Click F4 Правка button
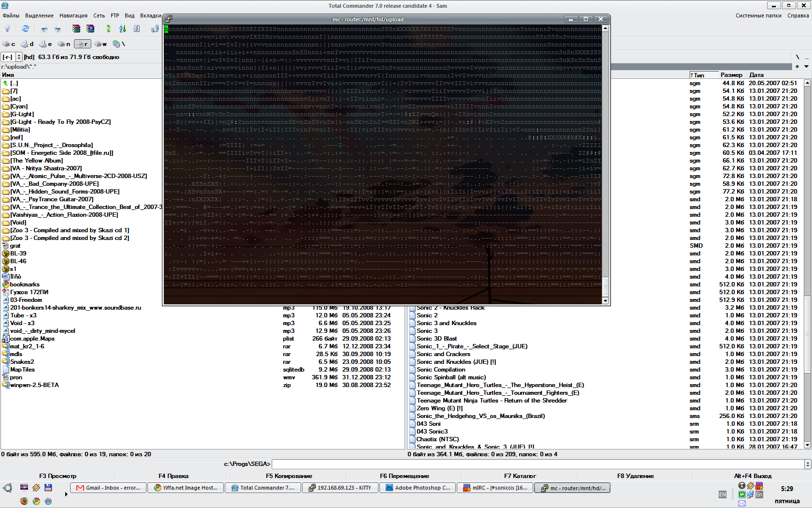The width and height of the screenshot is (812, 508). point(173,476)
